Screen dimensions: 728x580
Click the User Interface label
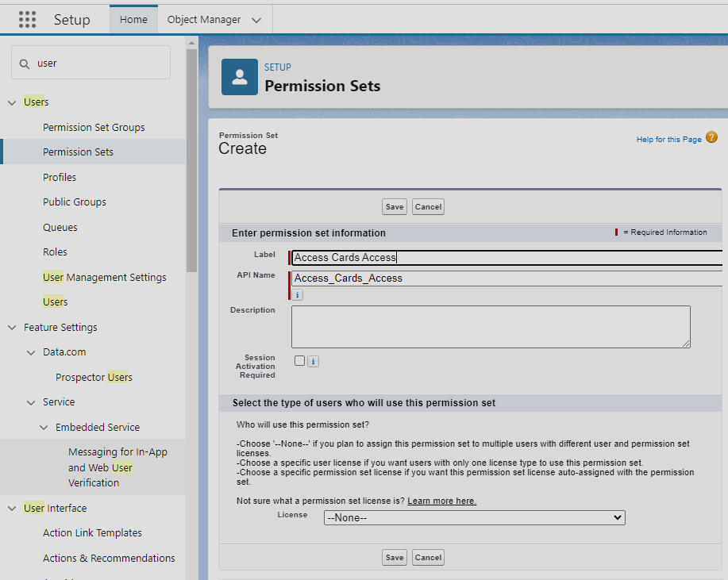click(56, 508)
